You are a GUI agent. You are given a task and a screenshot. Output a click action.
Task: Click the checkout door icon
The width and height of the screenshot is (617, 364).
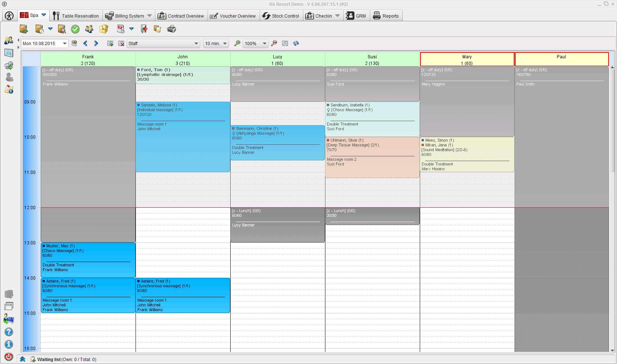tap(144, 29)
